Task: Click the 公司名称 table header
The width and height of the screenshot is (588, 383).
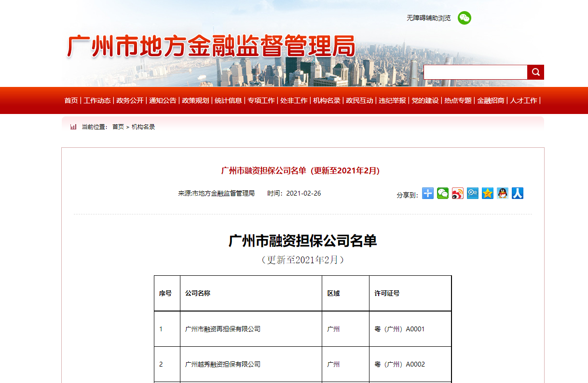Action: click(198, 293)
